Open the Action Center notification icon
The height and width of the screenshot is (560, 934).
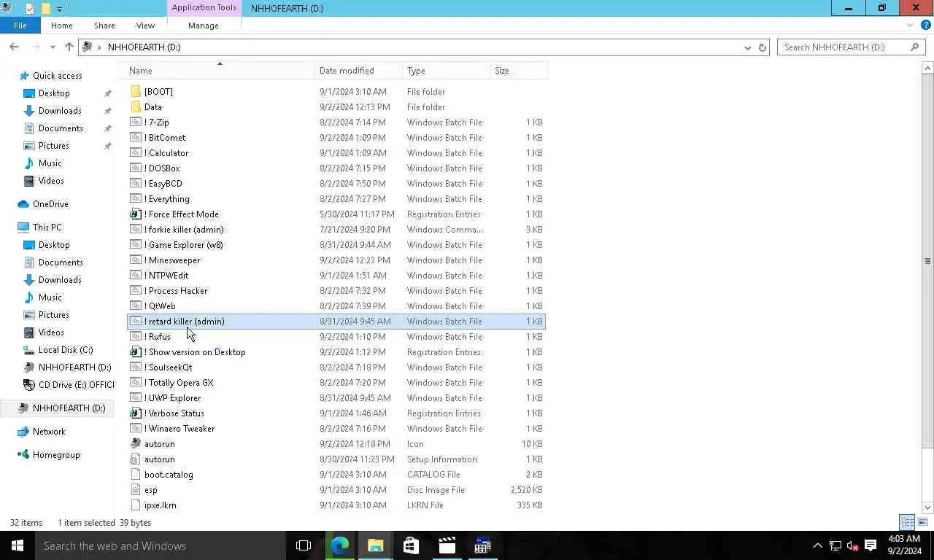tap(871, 545)
